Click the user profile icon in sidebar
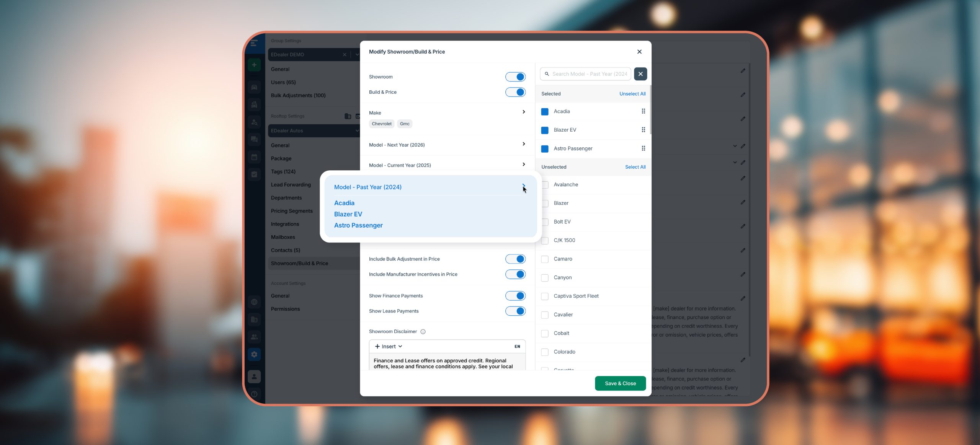Viewport: 980px width, 445px height. tap(254, 377)
